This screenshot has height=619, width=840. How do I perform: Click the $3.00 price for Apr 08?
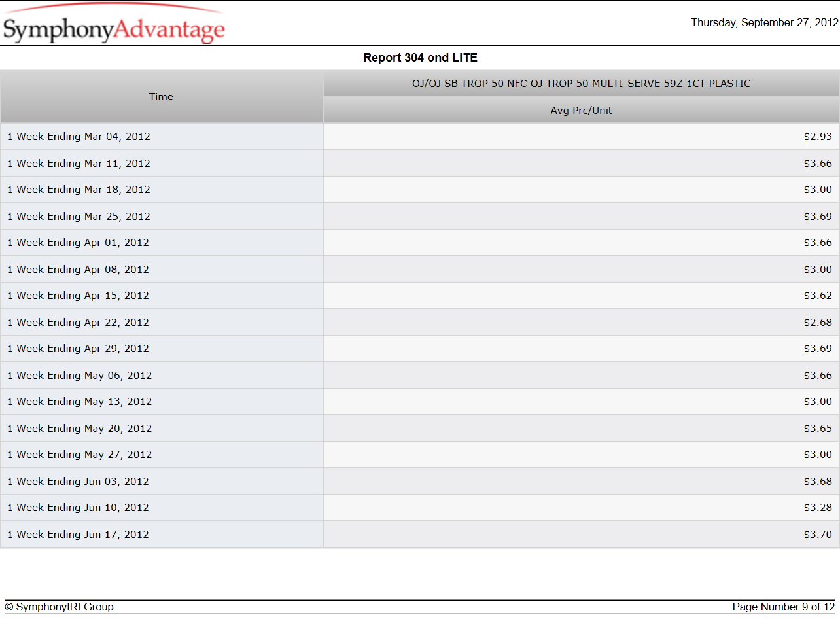(818, 270)
